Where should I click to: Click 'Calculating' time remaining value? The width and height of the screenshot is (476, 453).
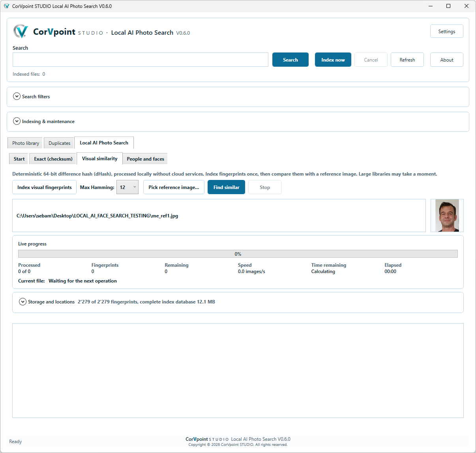tap(323, 271)
